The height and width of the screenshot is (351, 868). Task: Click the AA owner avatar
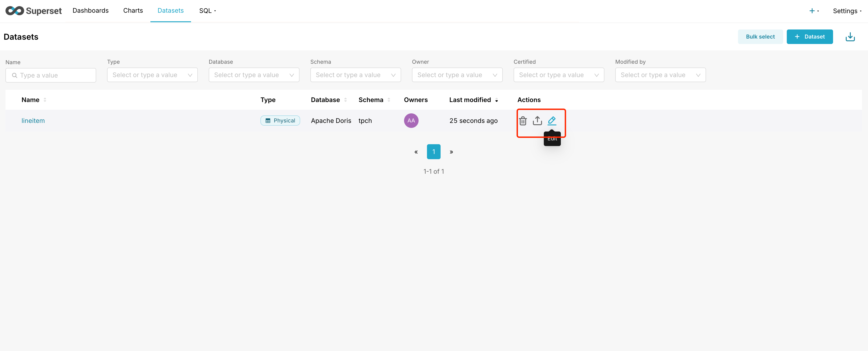[x=411, y=121]
